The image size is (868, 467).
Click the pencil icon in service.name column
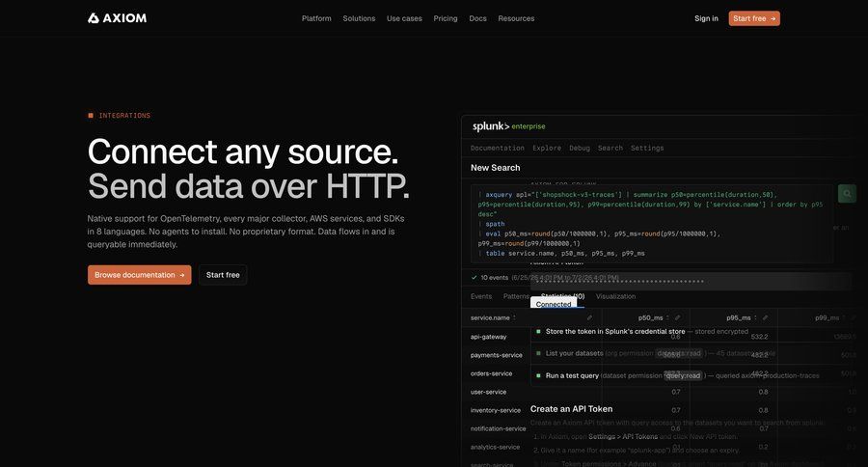pyautogui.click(x=589, y=318)
